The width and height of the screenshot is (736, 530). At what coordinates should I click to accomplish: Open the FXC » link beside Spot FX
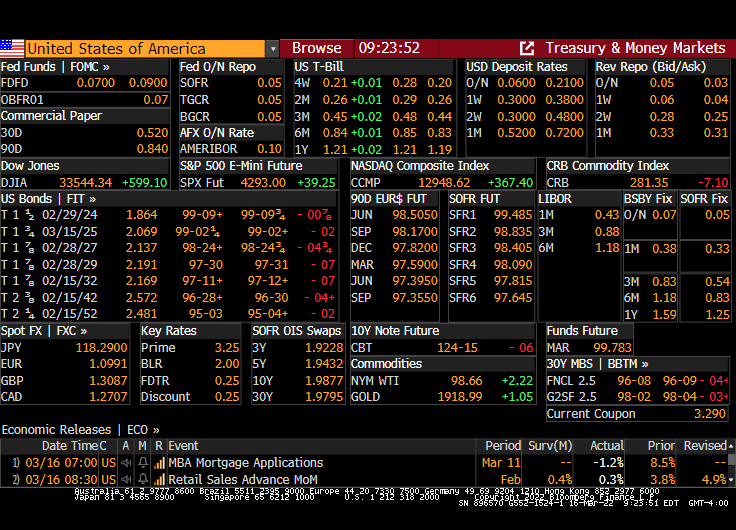(72, 331)
